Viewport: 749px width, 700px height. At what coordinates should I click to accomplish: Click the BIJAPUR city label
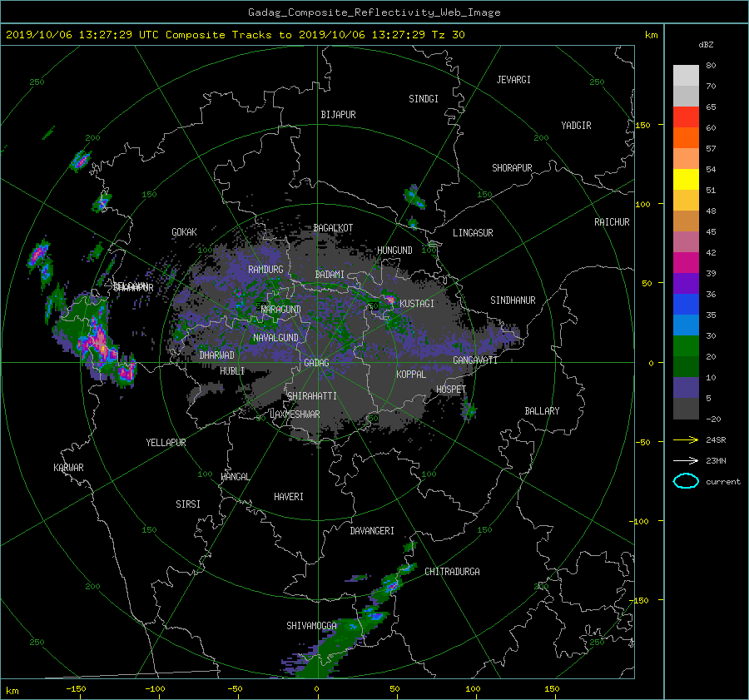[x=338, y=115]
